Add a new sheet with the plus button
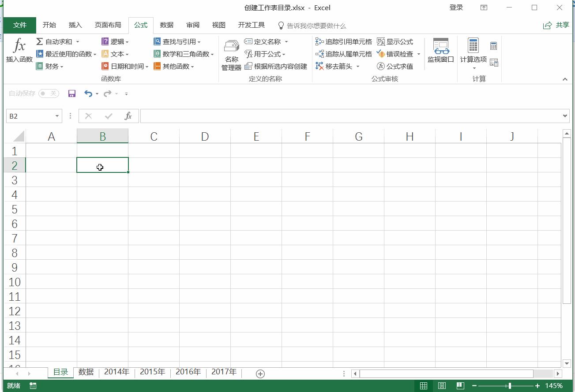Screen dimensions: 575x392 (260, 373)
